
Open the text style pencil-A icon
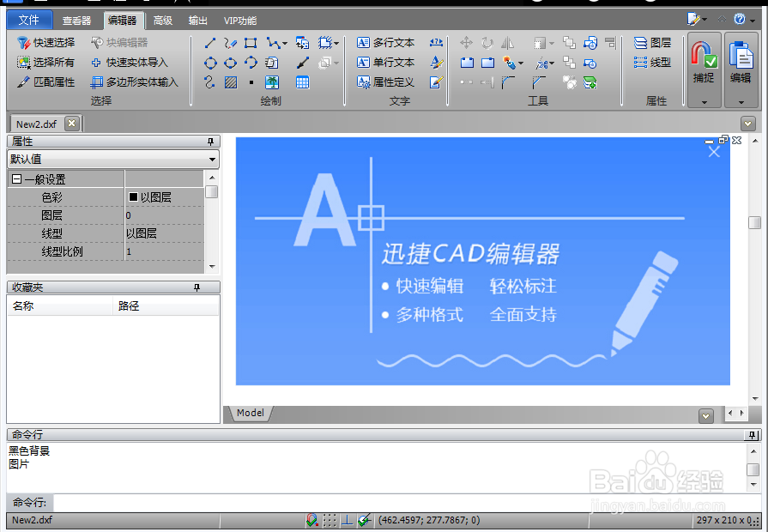point(436,63)
